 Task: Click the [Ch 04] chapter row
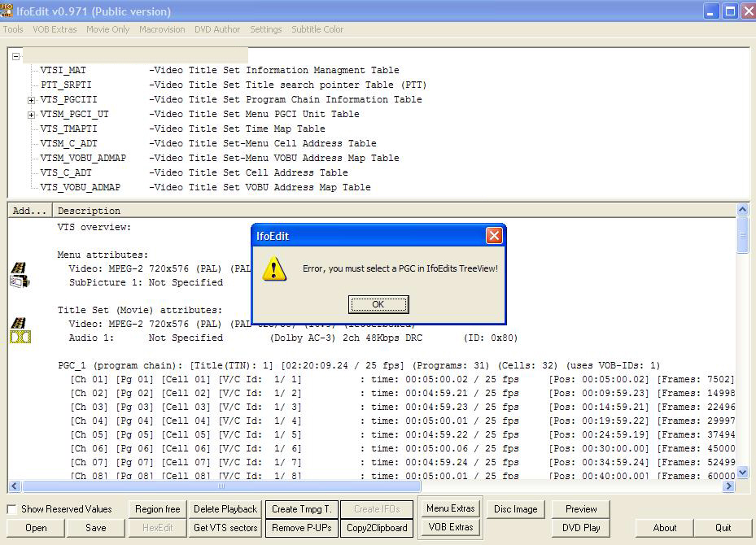[x=402, y=421]
